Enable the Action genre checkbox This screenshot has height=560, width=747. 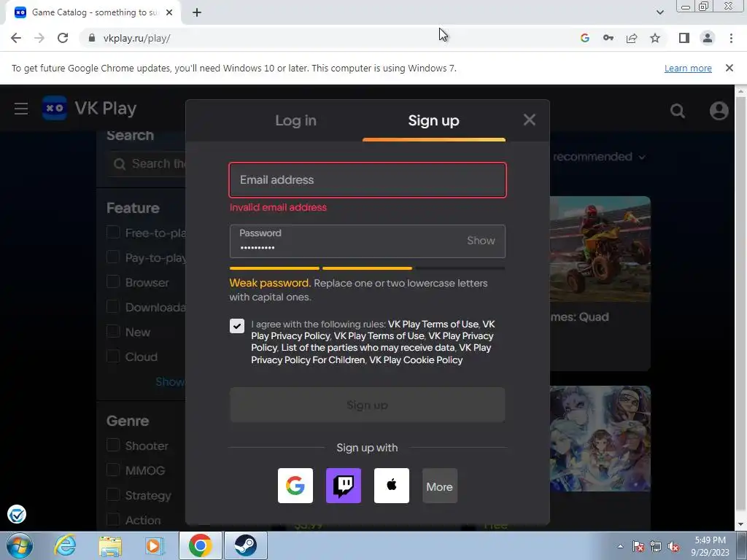point(113,519)
